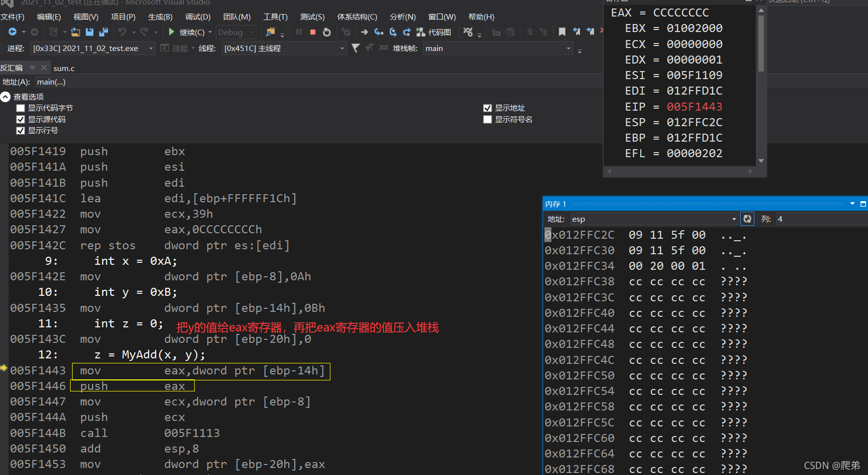Click the registers window vertical scrollbar thumb

[x=761, y=44]
